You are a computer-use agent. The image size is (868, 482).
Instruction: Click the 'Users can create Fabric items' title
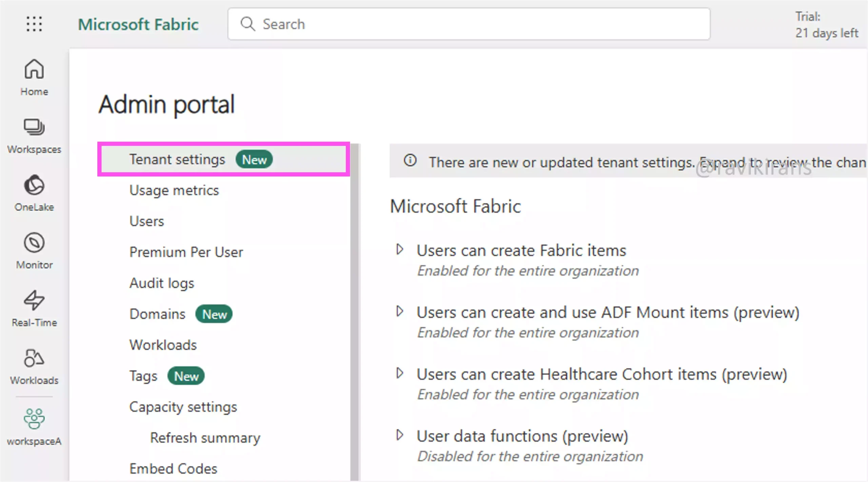point(521,251)
